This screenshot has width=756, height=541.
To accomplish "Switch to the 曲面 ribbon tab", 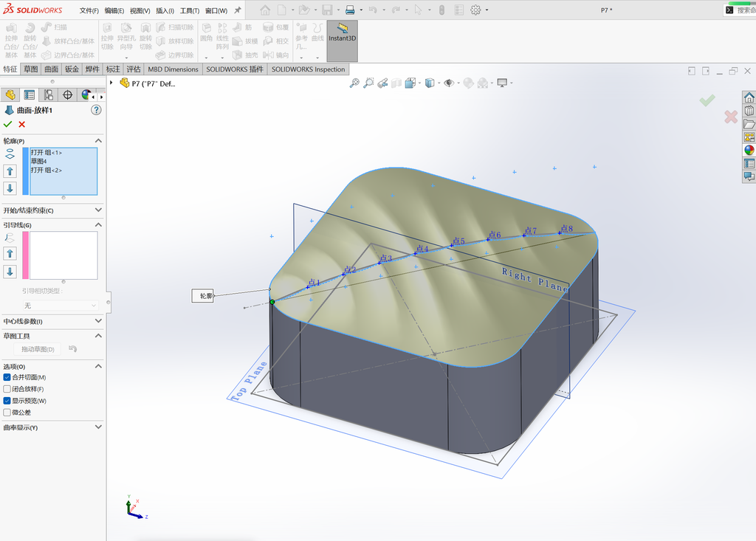I will 52,69.
